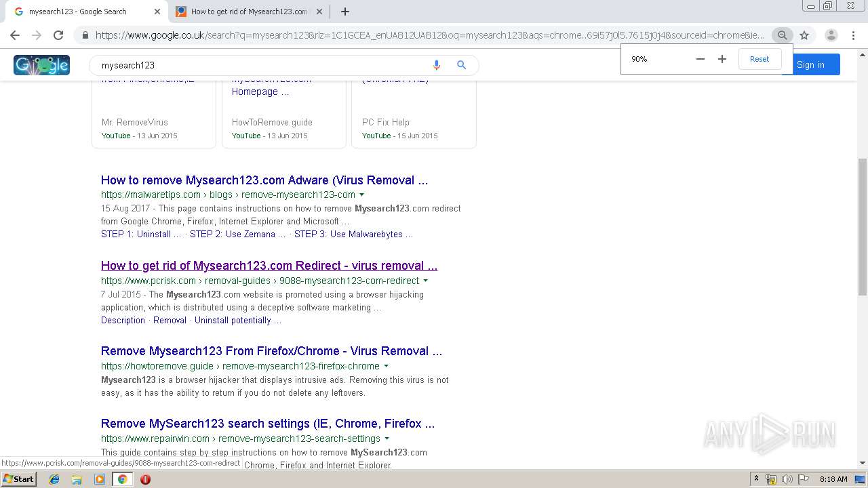This screenshot has height=488, width=868.
Task: Open the zoom magnifier in address bar
Action: [783, 35]
